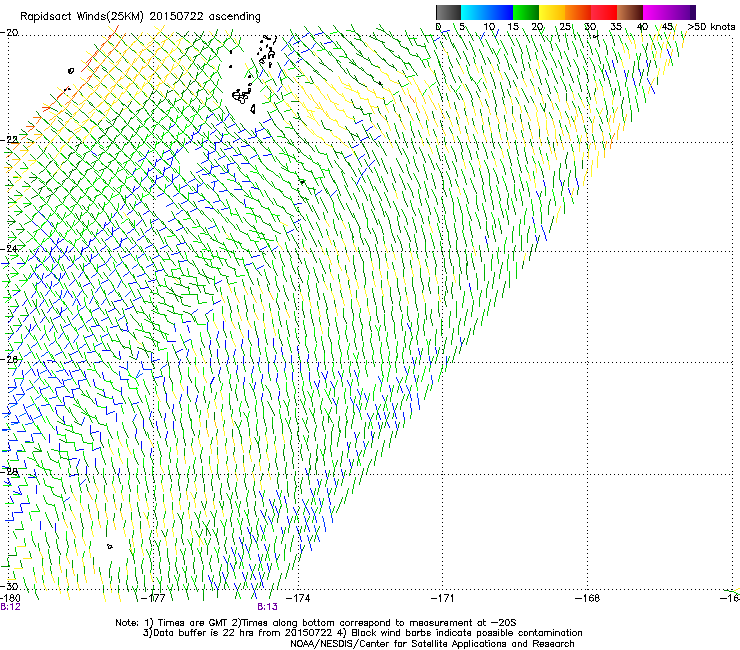
Task: Click the purple '8:12' time stamp
Action: 10,607
